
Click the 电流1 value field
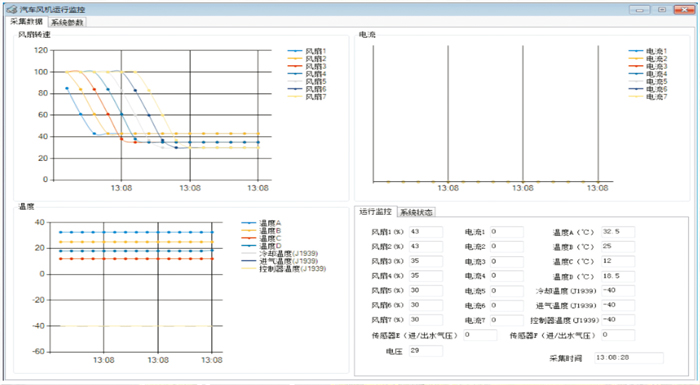pos(507,232)
